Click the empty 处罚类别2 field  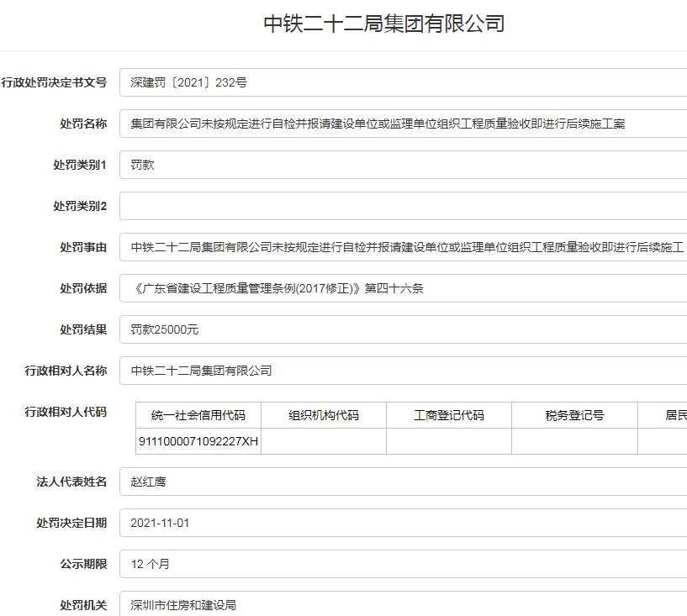[403, 206]
